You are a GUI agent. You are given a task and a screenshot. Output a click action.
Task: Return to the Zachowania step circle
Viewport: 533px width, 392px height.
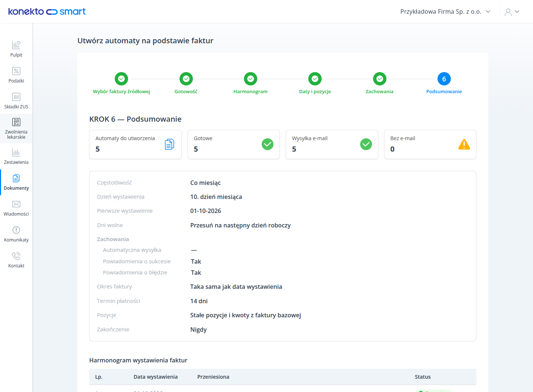380,79
